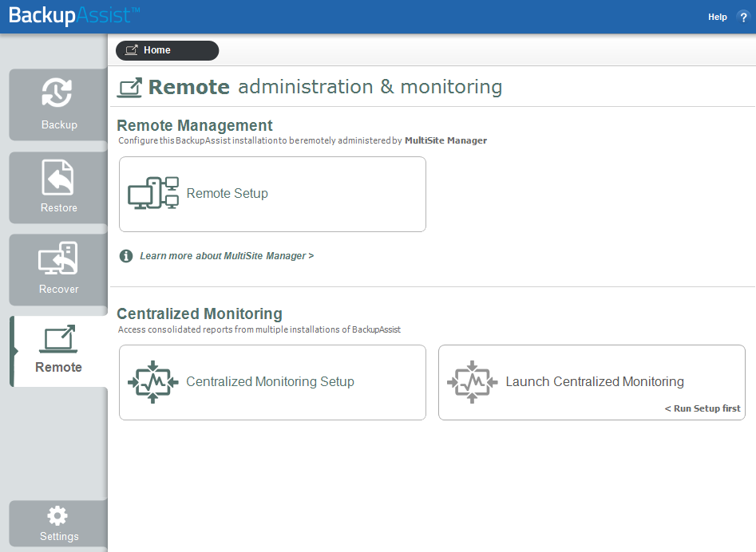The width and height of the screenshot is (756, 552).
Task: Click the icon inside Home breadcrumb
Action: (132, 50)
